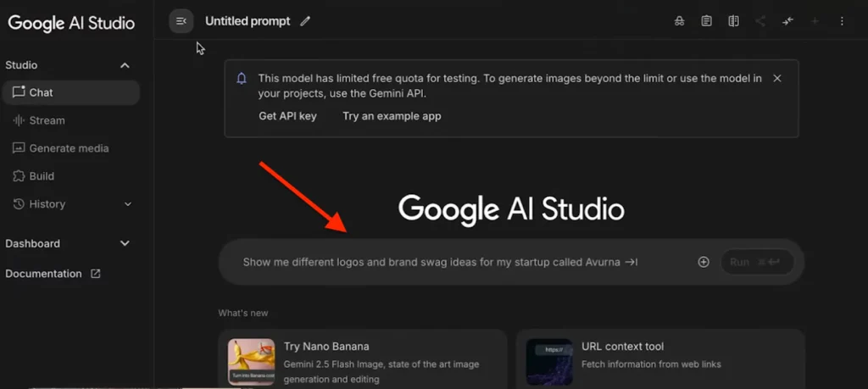Click the plus new chat icon in the header

coord(815,21)
